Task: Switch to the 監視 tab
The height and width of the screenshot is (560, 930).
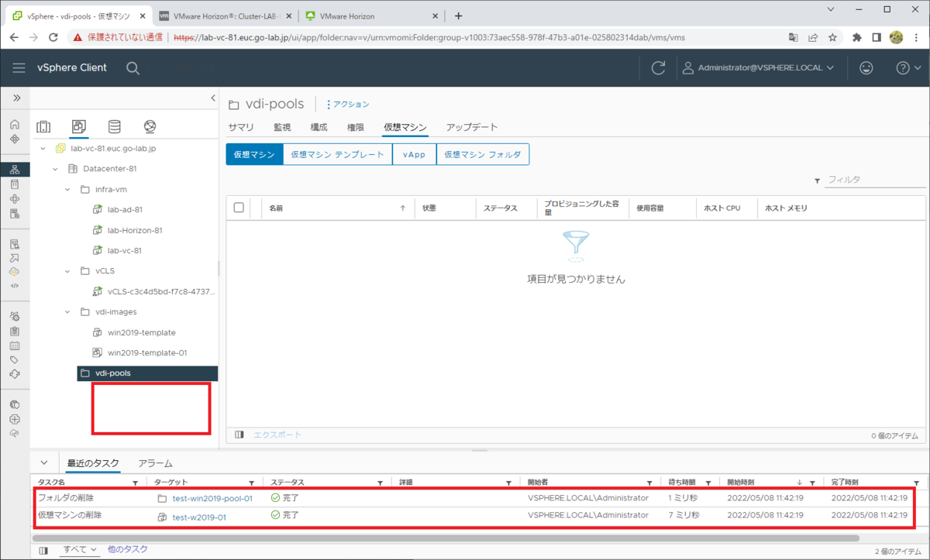Action: point(282,127)
